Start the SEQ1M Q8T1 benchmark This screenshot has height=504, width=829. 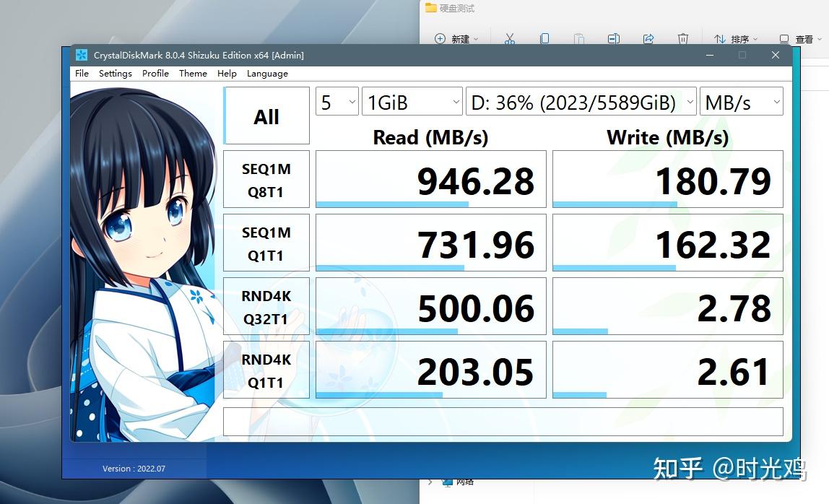coord(266,178)
